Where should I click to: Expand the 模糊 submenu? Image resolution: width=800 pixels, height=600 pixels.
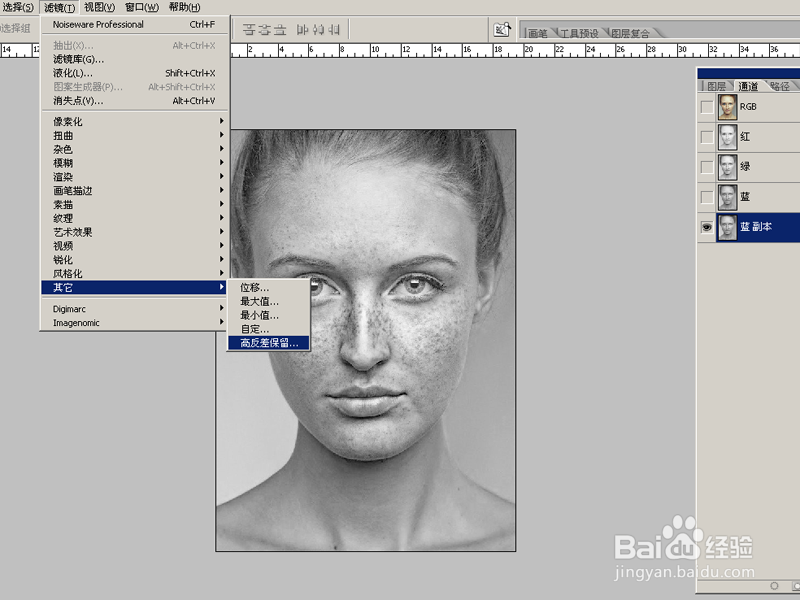coord(135,163)
